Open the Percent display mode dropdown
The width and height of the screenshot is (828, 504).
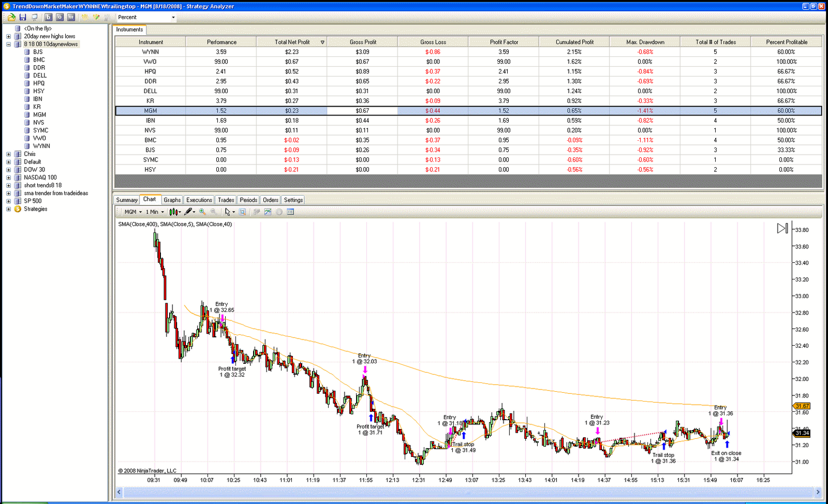[x=173, y=17]
